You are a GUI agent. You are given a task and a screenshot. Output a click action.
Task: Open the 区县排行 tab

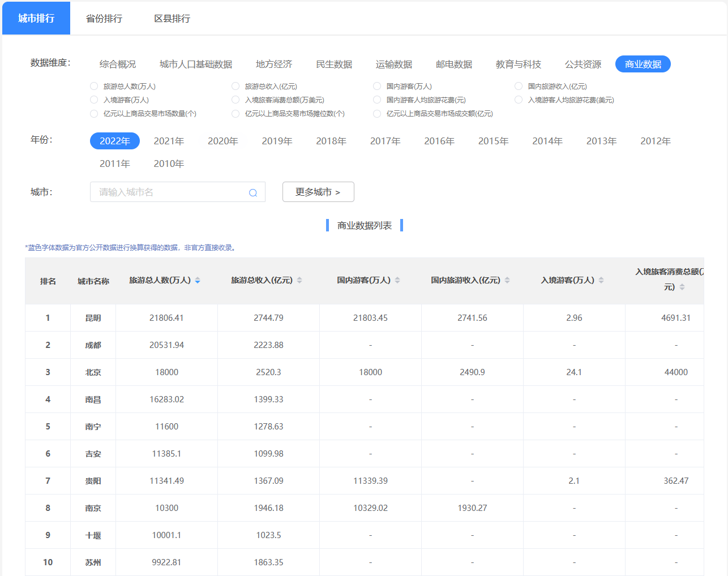tap(172, 19)
